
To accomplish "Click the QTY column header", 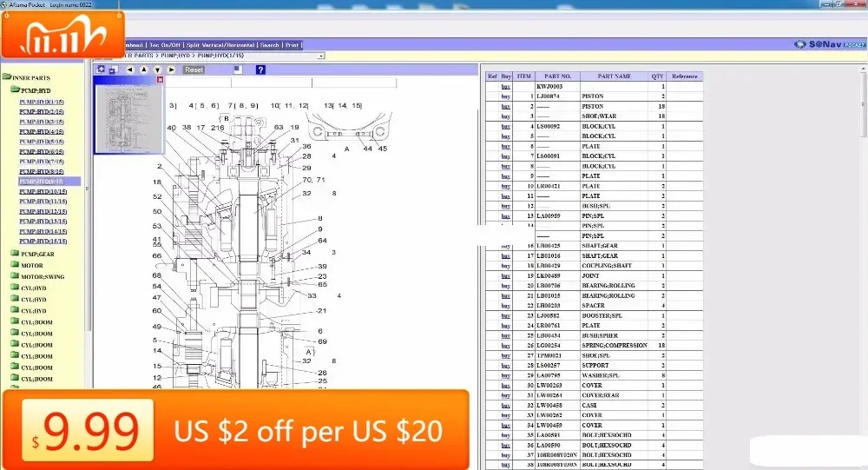I will tap(657, 76).
